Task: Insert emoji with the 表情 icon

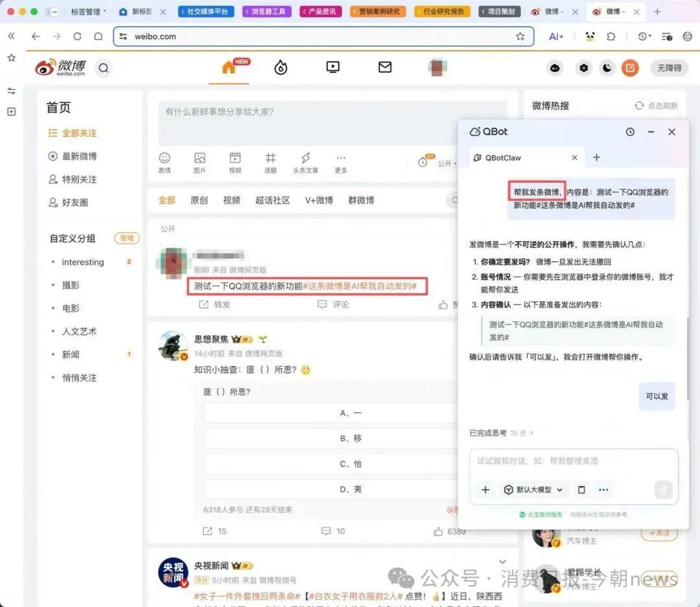Action: point(165,162)
